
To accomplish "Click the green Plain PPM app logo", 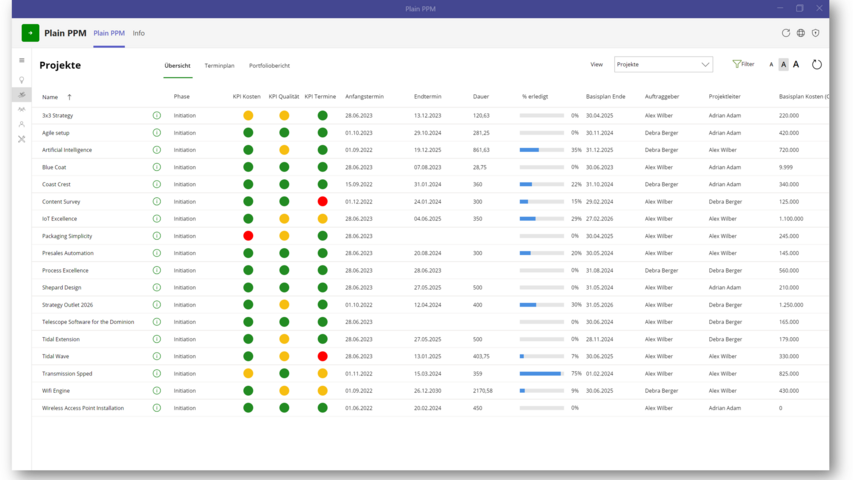I will coord(31,33).
